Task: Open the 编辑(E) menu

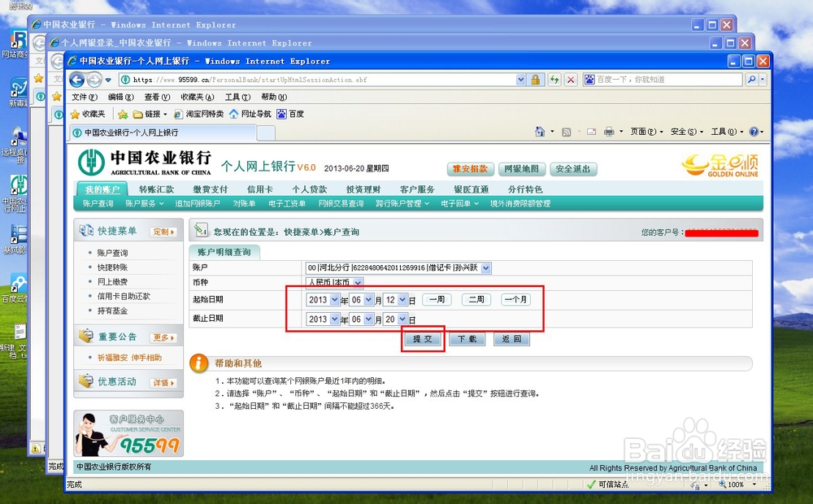Action: (121, 97)
